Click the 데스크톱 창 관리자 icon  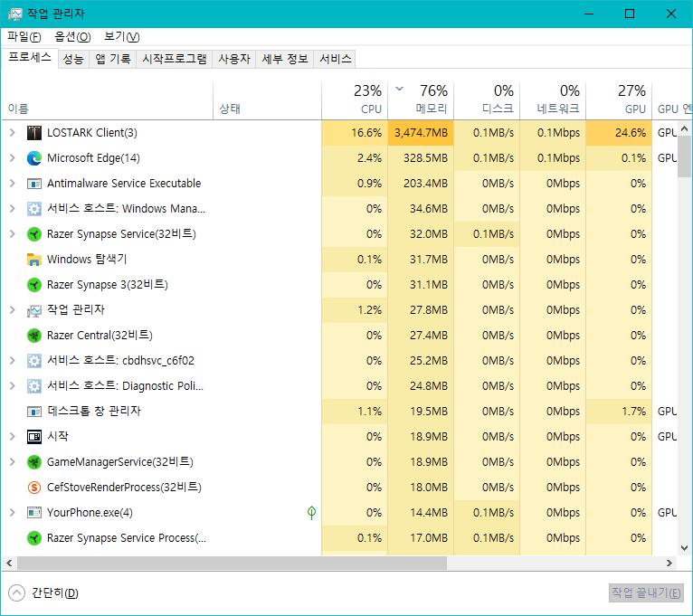[34, 412]
